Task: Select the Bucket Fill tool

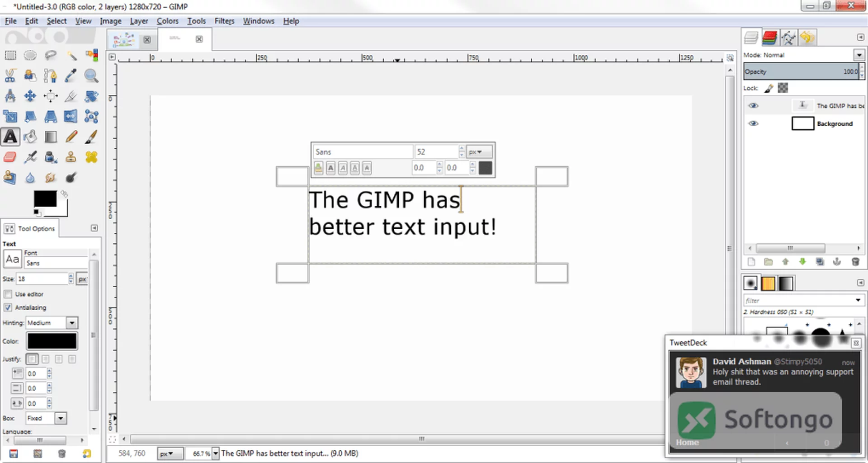Action: point(30,137)
